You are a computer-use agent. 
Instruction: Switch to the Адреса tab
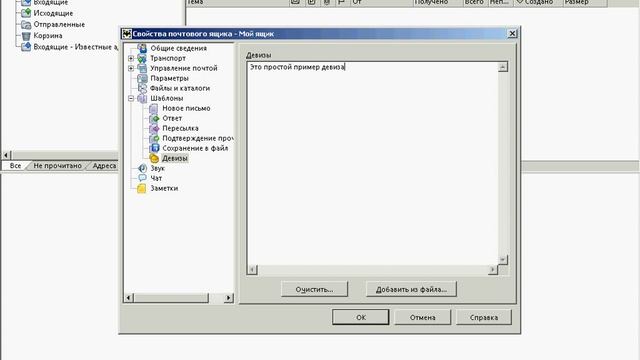[x=104, y=166]
